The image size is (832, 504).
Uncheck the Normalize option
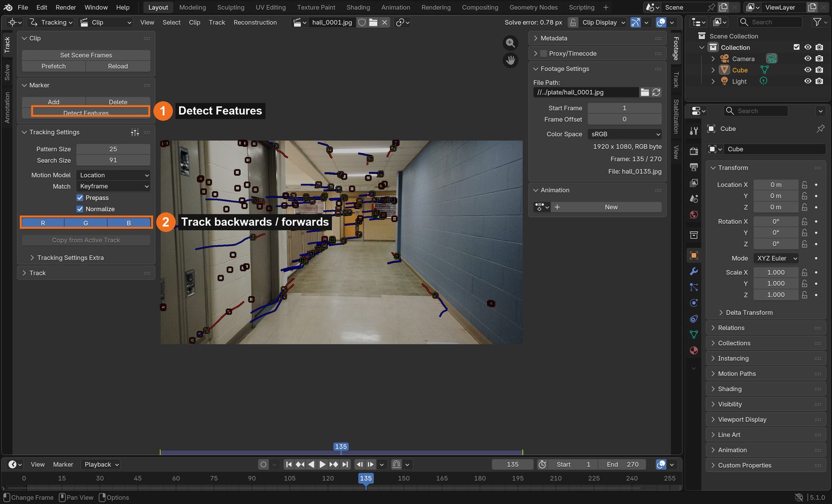[80, 209]
